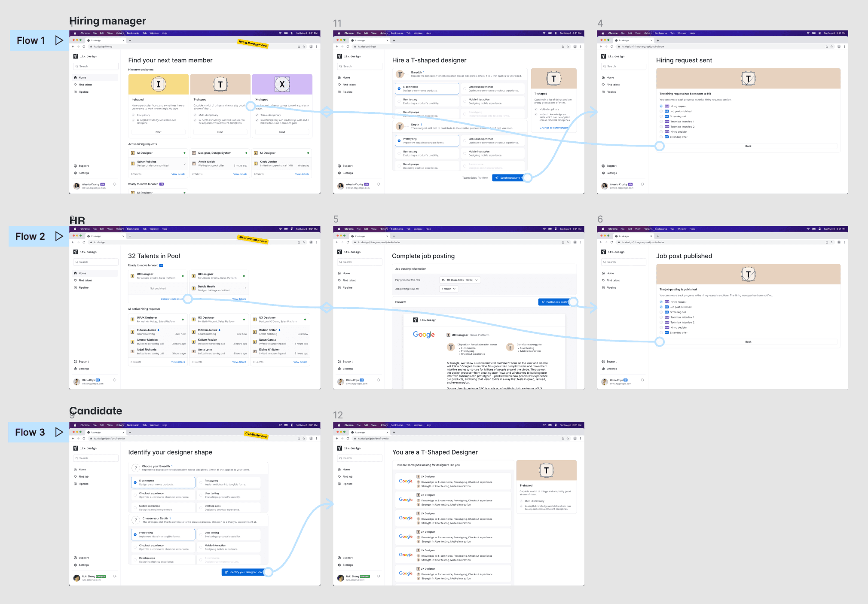Check User testing under Choose your Depth
This screenshot has height=604, width=868.
[x=201, y=534]
